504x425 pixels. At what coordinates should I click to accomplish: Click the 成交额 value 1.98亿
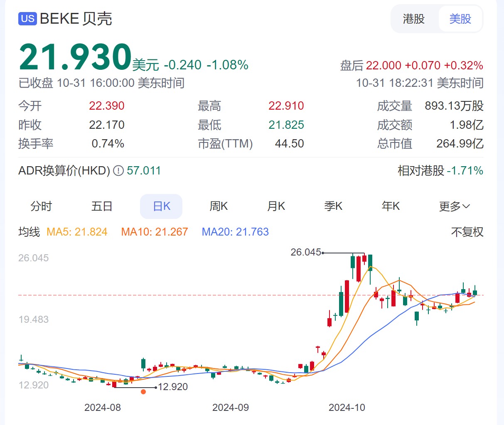pyautogui.click(x=467, y=125)
